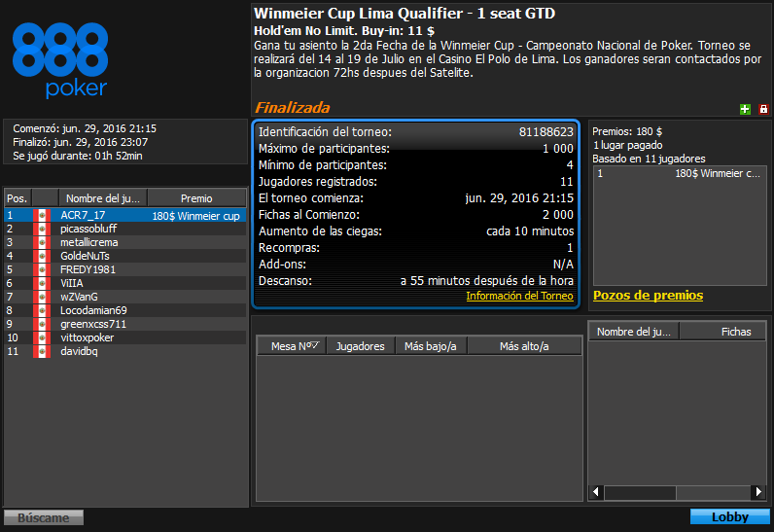Click 'Premios: 180 $' text

[627, 131]
